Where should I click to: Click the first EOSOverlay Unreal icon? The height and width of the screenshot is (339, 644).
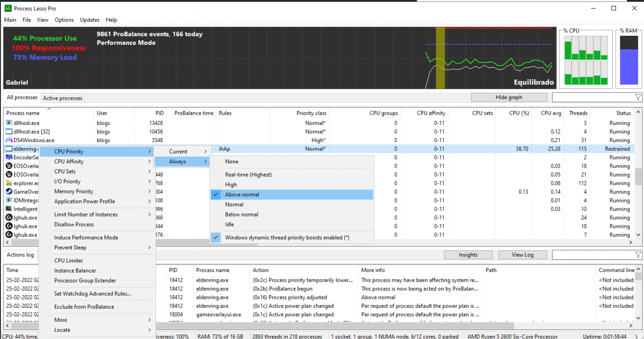tap(9, 166)
